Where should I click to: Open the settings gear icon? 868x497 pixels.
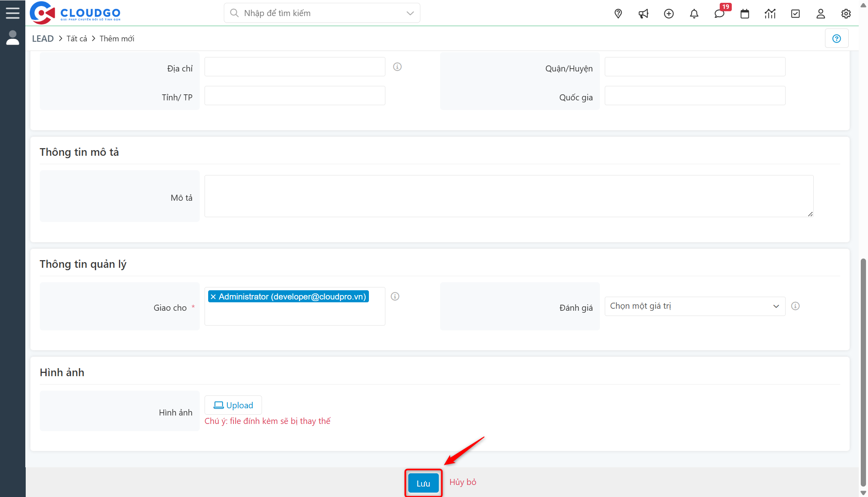coord(846,13)
